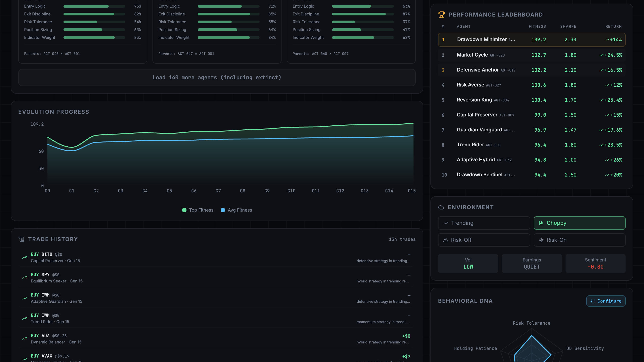Click the cloud icon next to Environment
Viewport: 644px width, 362px height.
click(x=441, y=207)
